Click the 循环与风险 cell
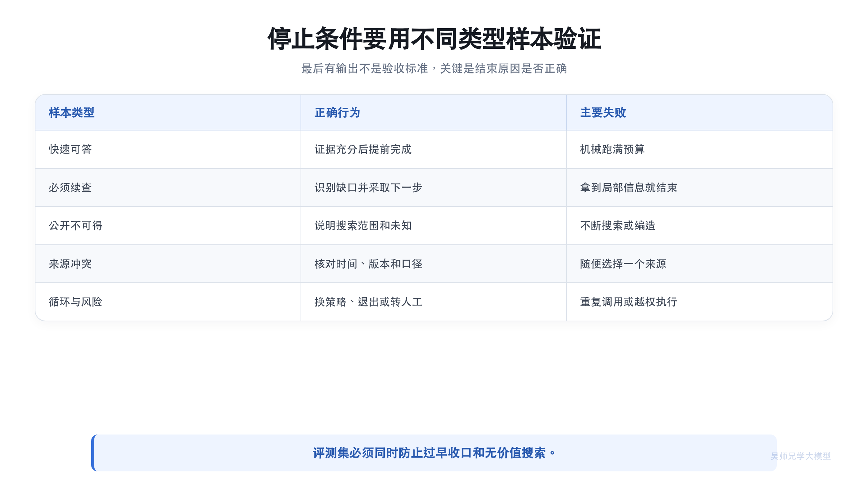This screenshot has height=488, width=868. point(168,302)
